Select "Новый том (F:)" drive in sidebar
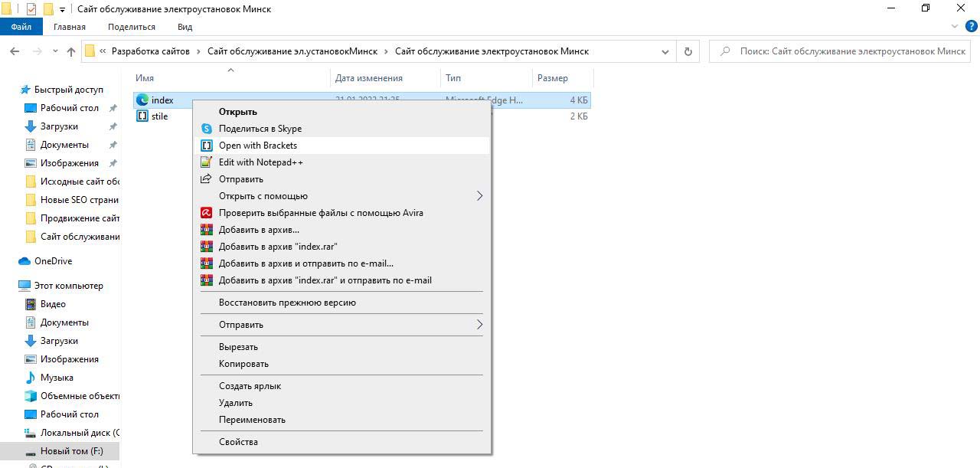Screen dimensions: 980x468 coord(71,451)
